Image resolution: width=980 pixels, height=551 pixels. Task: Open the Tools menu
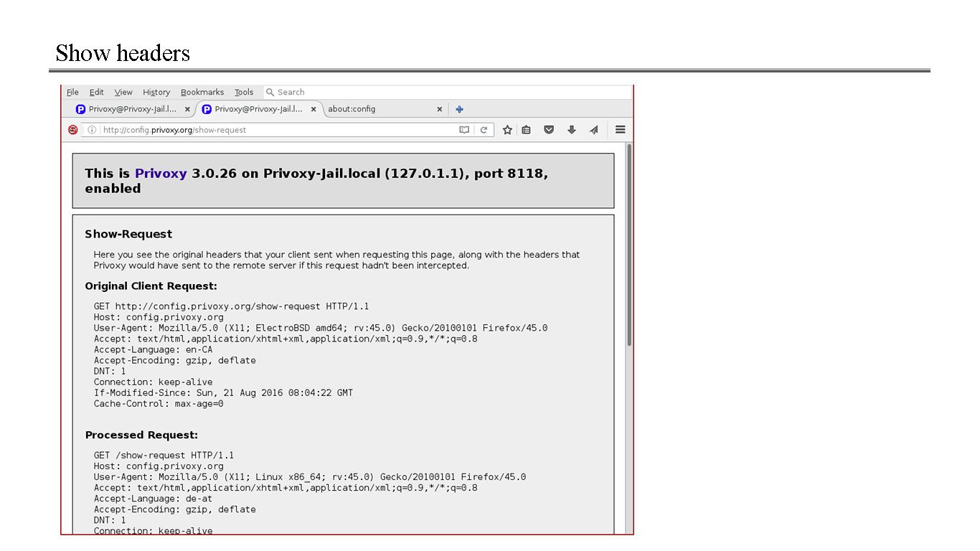click(244, 92)
